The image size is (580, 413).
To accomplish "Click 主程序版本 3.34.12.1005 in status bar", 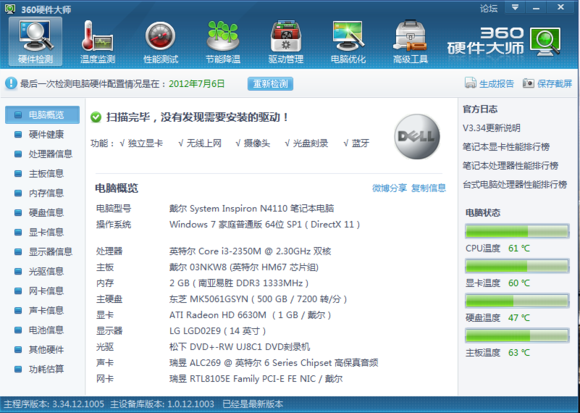I will tap(54, 404).
